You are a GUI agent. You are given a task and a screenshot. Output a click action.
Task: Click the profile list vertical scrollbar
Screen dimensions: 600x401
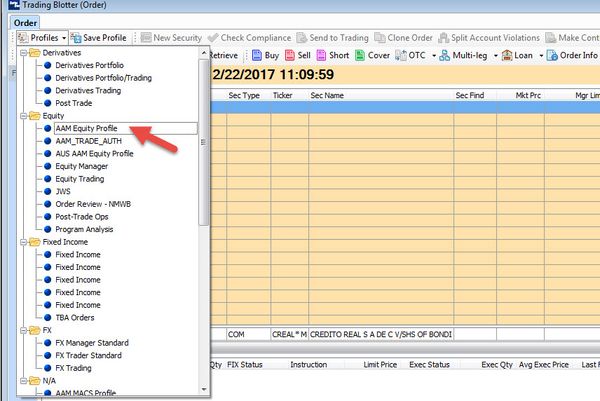[x=204, y=150]
